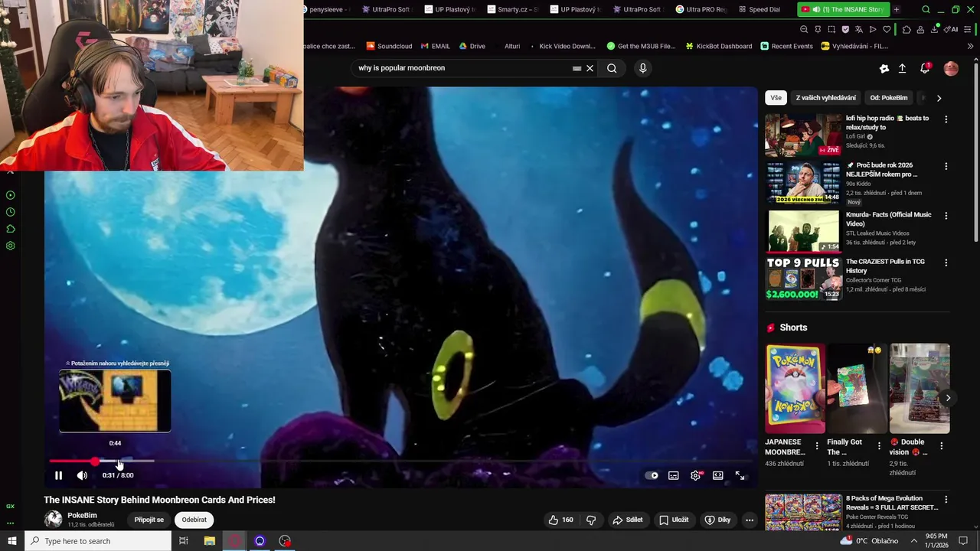Image resolution: width=980 pixels, height=551 pixels.
Task: Open the browser tab search magnifier
Action: tap(926, 9)
